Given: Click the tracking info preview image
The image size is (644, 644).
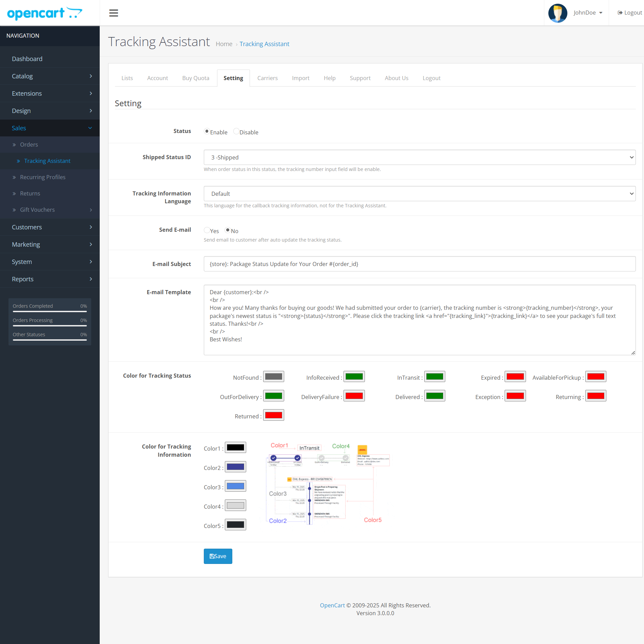Looking at the screenshot, I should pyautogui.click(x=328, y=484).
